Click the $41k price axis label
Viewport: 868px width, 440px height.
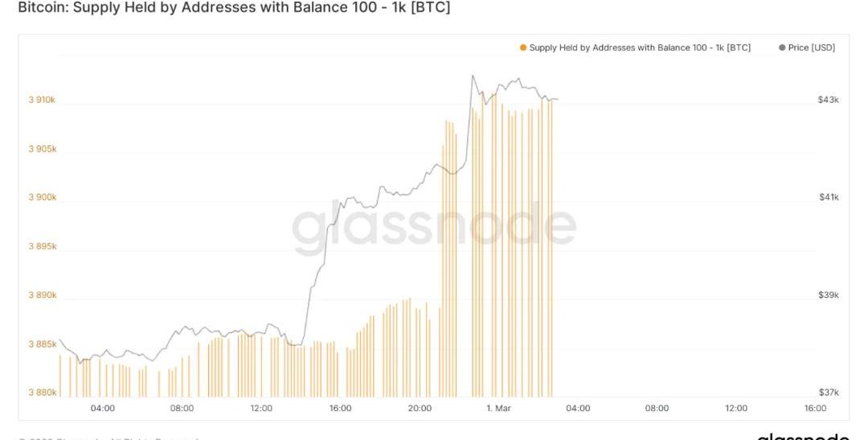(x=828, y=198)
